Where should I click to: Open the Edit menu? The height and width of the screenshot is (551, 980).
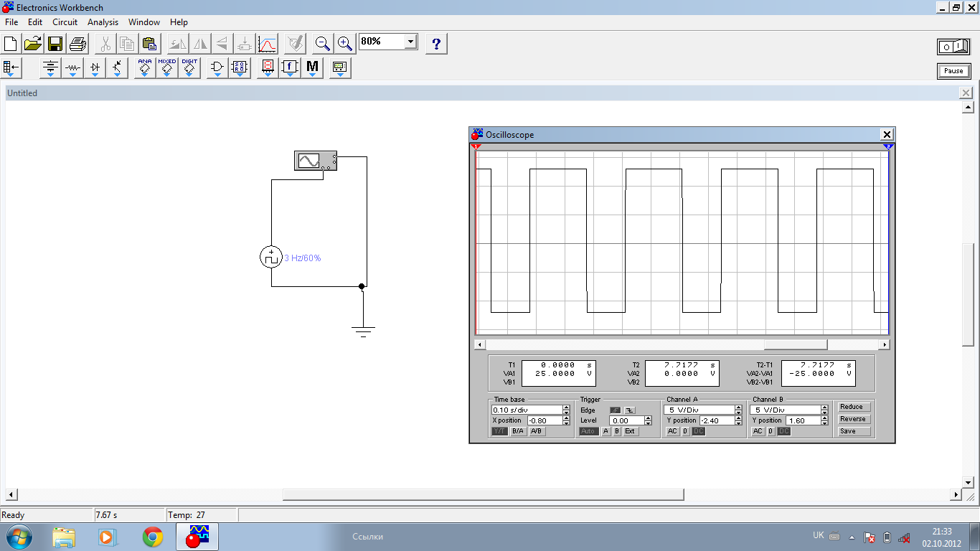35,22
